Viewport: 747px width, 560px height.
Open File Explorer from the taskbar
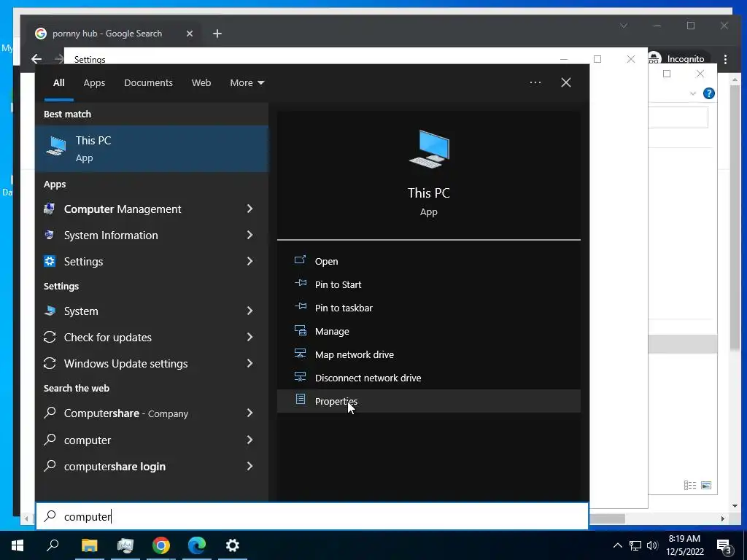tap(89, 545)
